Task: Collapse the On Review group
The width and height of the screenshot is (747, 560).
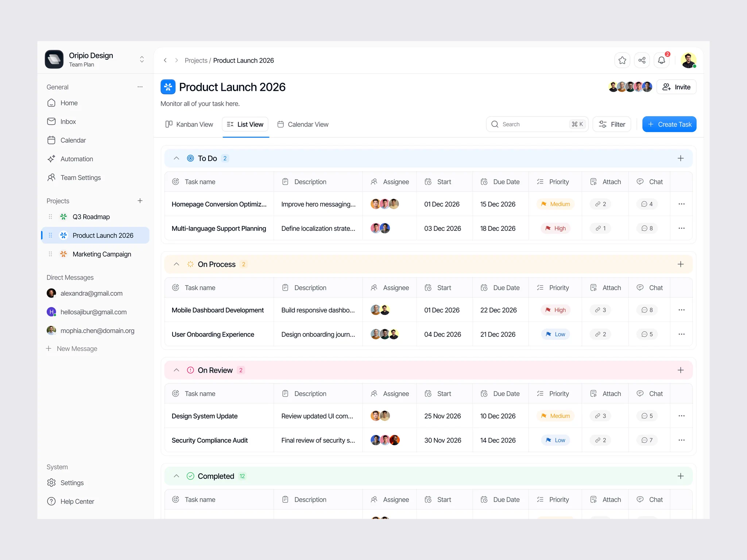Action: pyautogui.click(x=177, y=370)
